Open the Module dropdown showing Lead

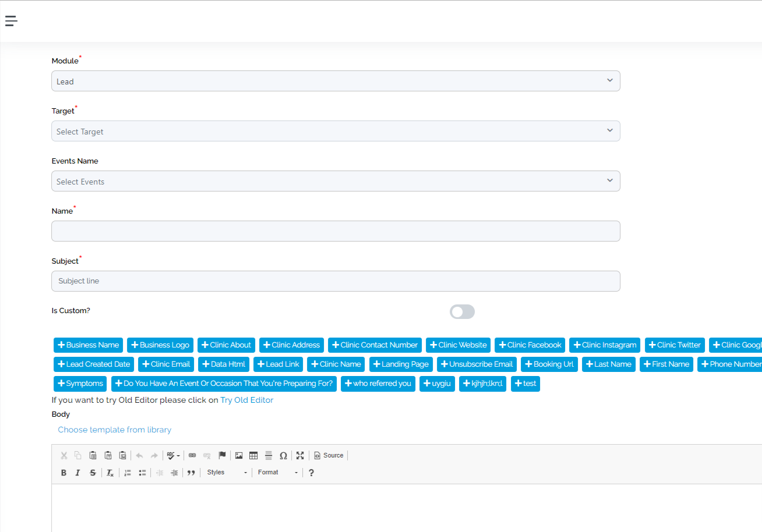(336, 81)
